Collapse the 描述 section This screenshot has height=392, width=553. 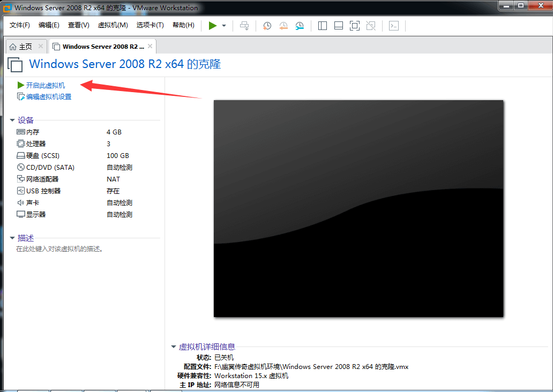tap(12, 238)
